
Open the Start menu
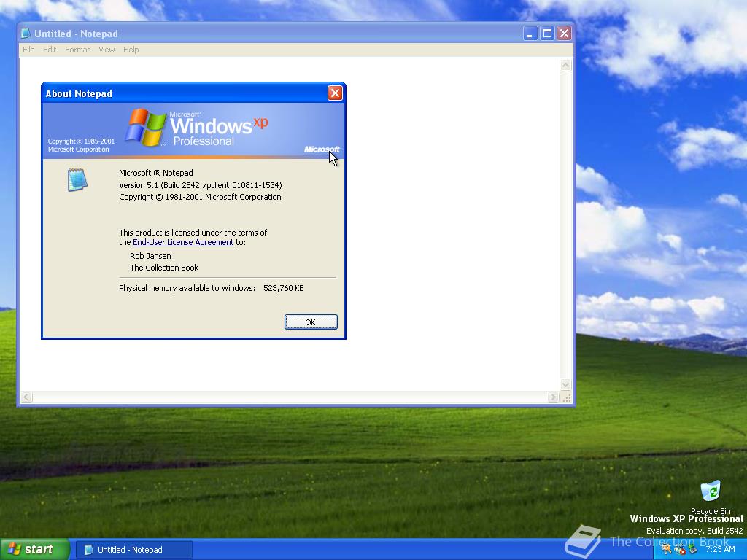click(34, 550)
